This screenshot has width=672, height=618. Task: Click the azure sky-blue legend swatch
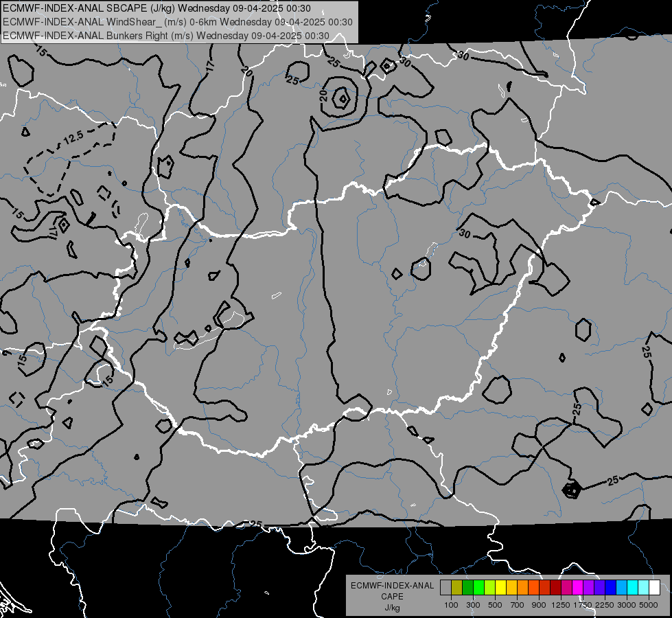click(x=621, y=587)
